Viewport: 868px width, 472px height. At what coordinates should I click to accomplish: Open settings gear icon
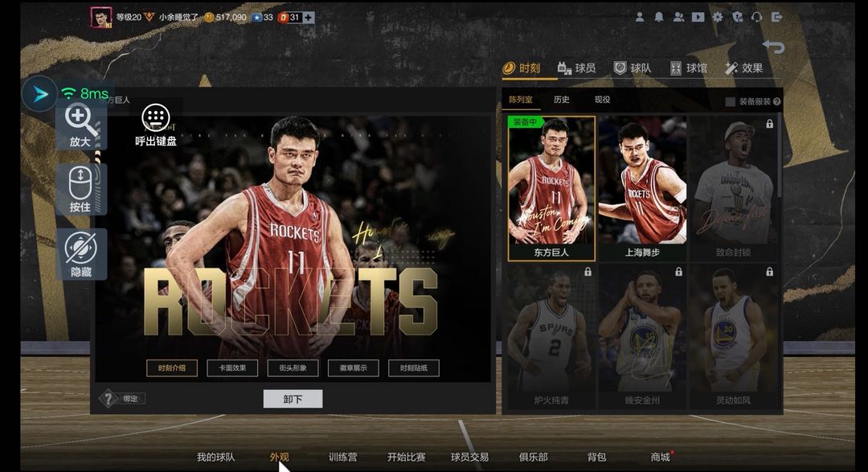click(718, 17)
